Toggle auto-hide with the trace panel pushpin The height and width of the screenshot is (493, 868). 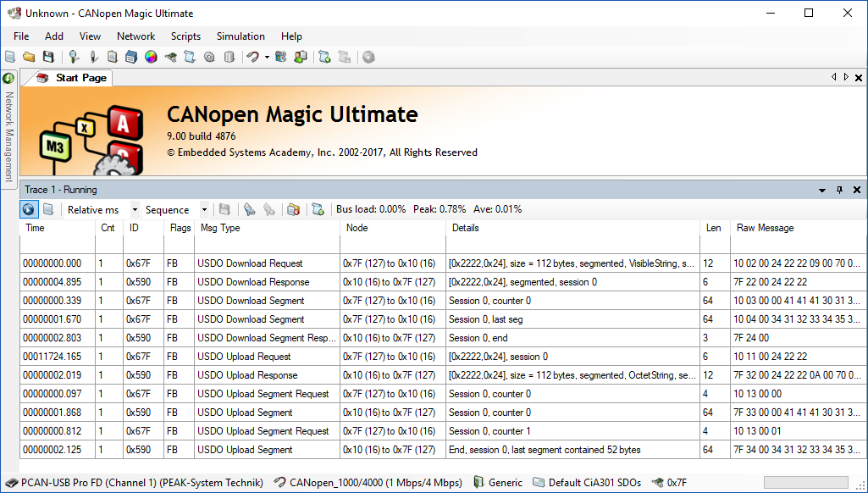(839, 190)
